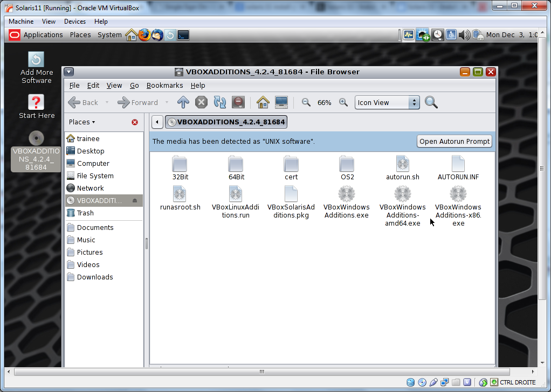Zoom out using the minus magnifier
551x392 pixels.
[x=306, y=102]
